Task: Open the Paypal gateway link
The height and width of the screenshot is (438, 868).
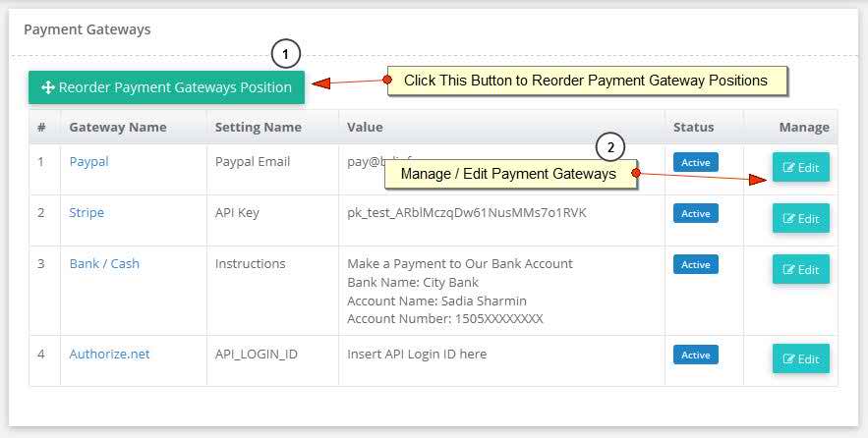Action: tap(88, 161)
